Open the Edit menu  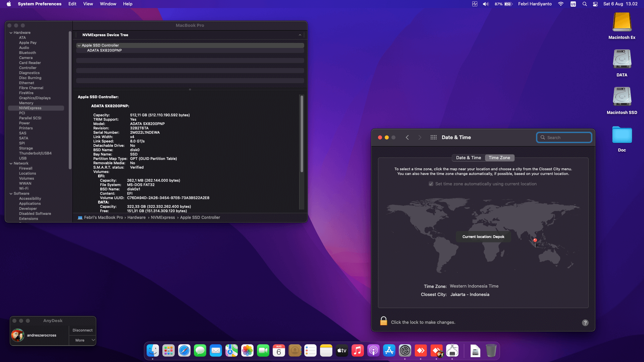(72, 4)
